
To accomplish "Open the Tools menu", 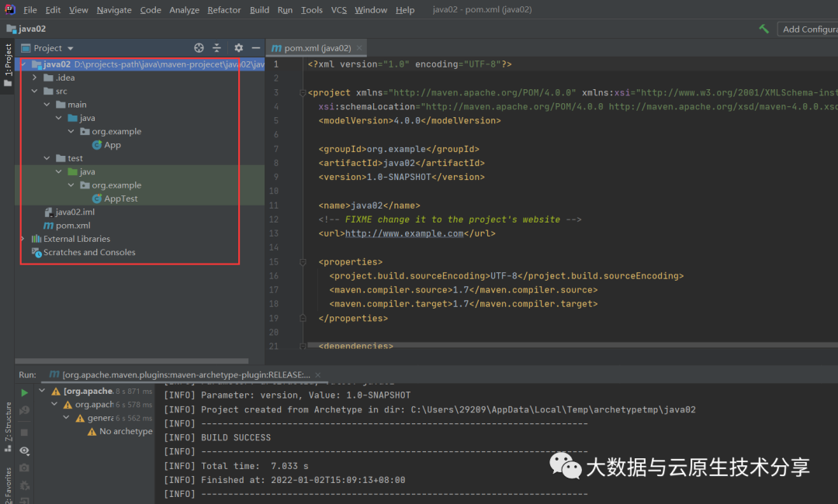I will click(x=312, y=9).
